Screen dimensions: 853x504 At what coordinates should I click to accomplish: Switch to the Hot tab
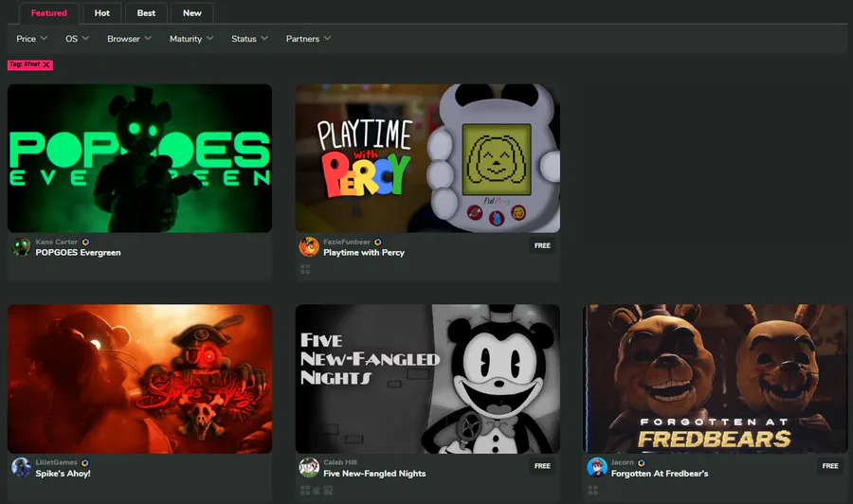click(101, 13)
